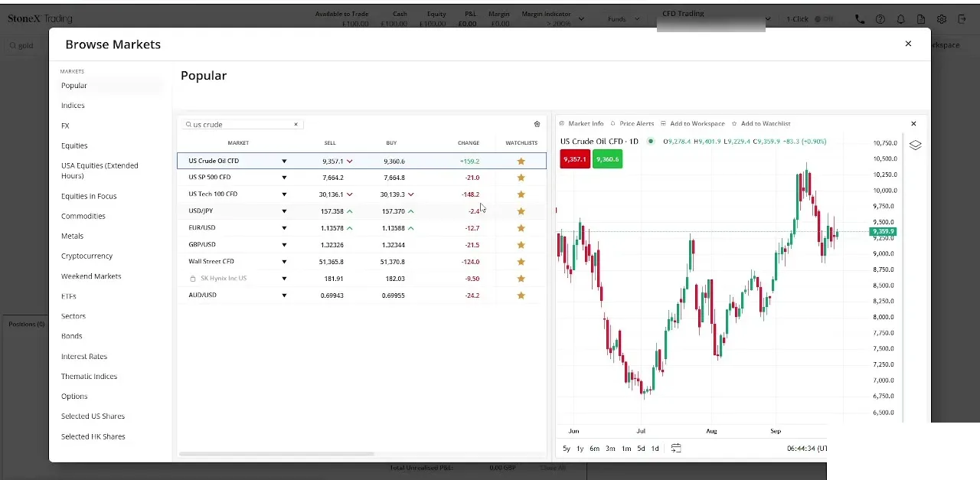The width and height of the screenshot is (980, 480).
Task: Open the chart layers icon
Action: (916, 145)
